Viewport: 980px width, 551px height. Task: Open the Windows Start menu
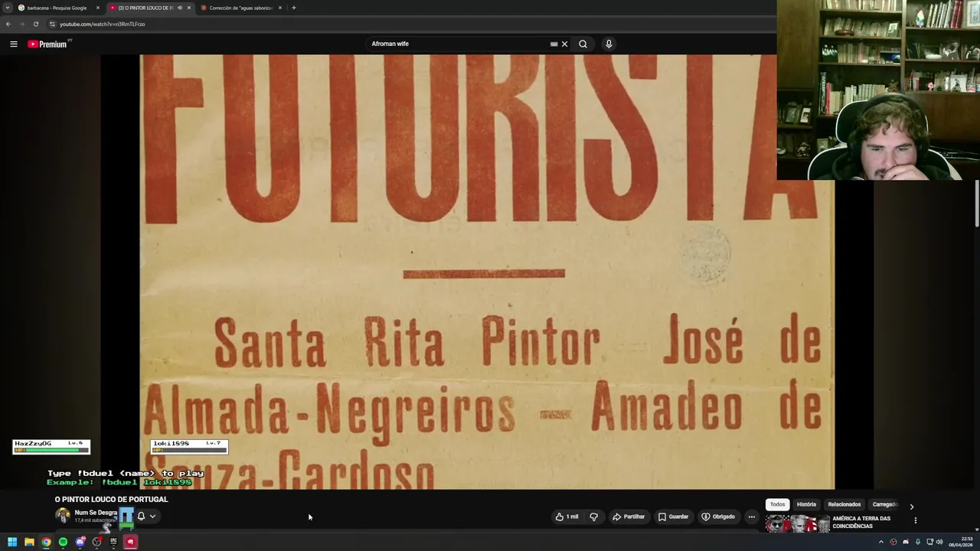12,542
